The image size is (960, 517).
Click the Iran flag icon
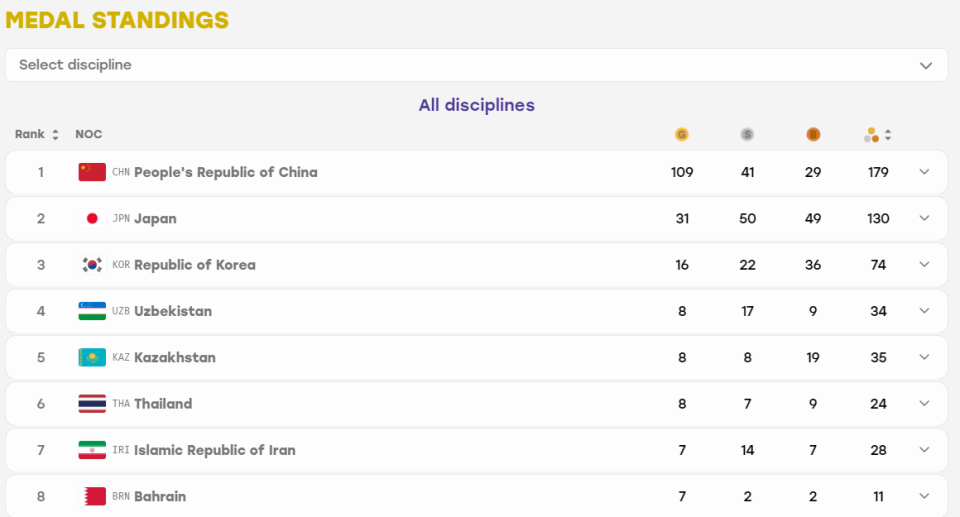pyautogui.click(x=92, y=450)
